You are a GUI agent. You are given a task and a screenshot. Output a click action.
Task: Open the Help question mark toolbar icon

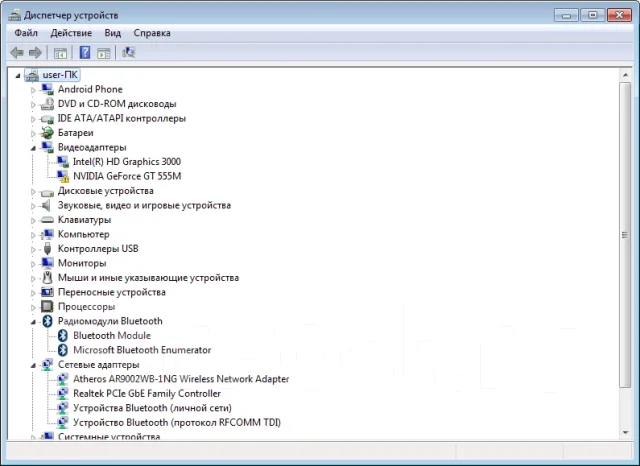pyautogui.click(x=85, y=52)
